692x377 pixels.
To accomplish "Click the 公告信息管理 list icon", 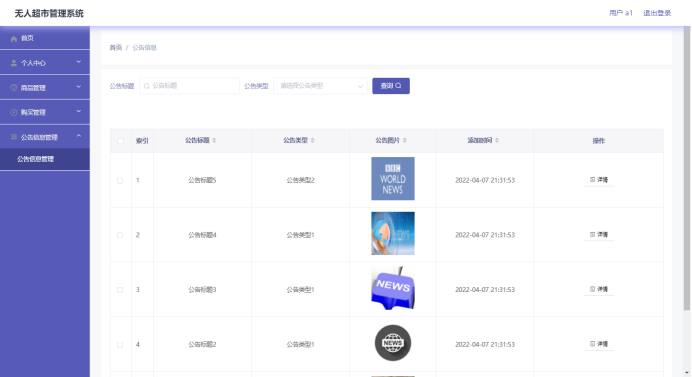I will pyautogui.click(x=14, y=137).
